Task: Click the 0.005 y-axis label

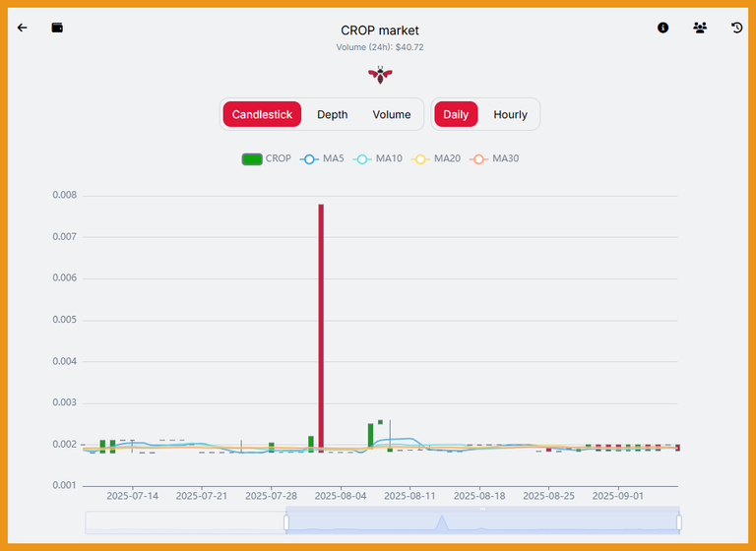Action: pyautogui.click(x=65, y=320)
